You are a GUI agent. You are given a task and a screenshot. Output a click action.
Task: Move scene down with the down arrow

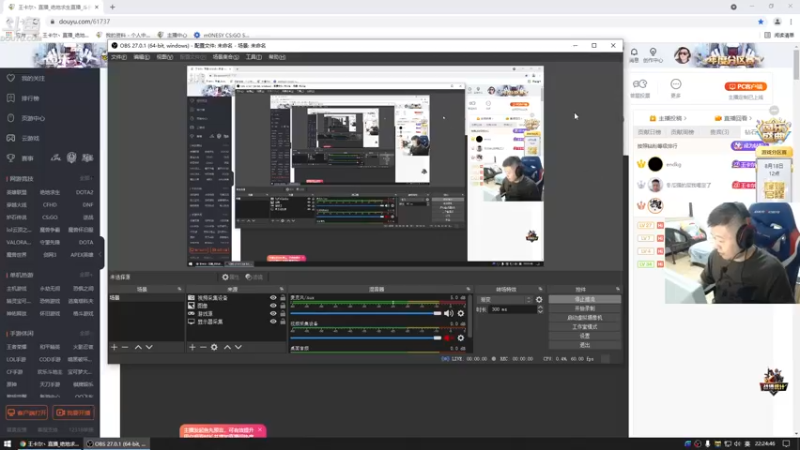tap(149, 347)
